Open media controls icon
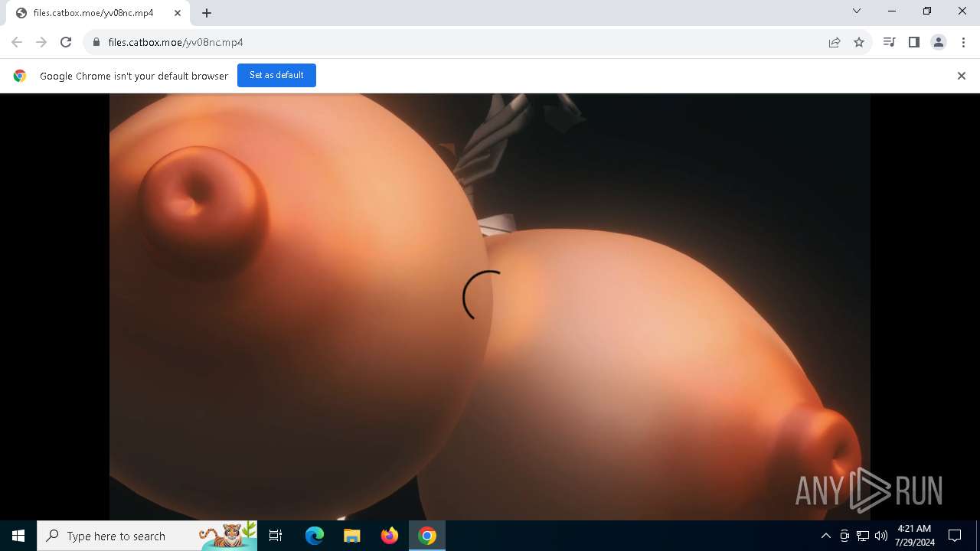 pyautogui.click(x=889, y=42)
